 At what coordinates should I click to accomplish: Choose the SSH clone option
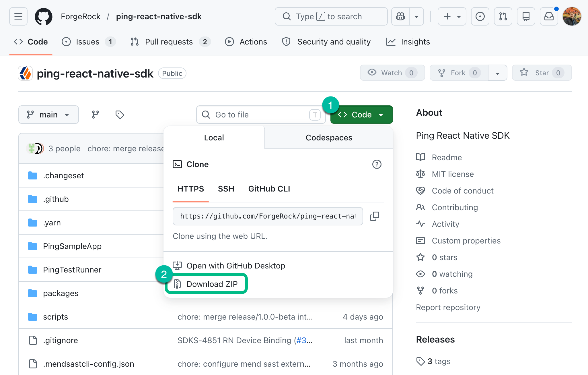tap(226, 189)
